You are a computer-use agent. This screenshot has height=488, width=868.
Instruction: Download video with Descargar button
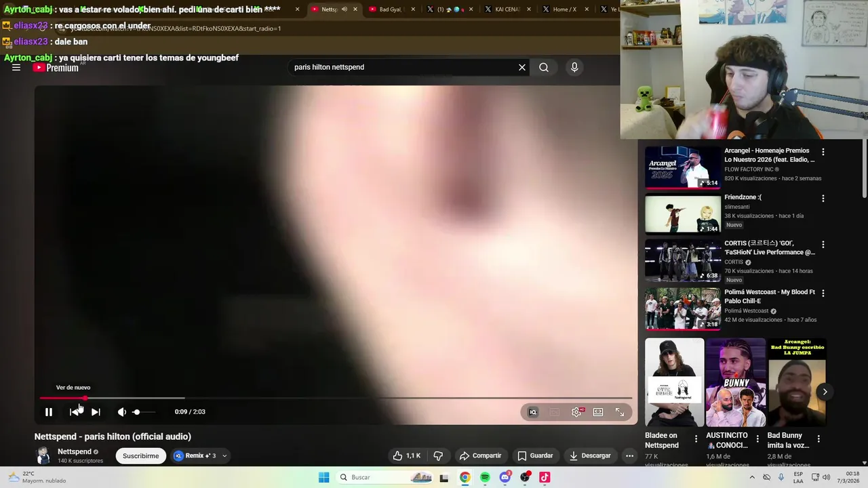590,455
